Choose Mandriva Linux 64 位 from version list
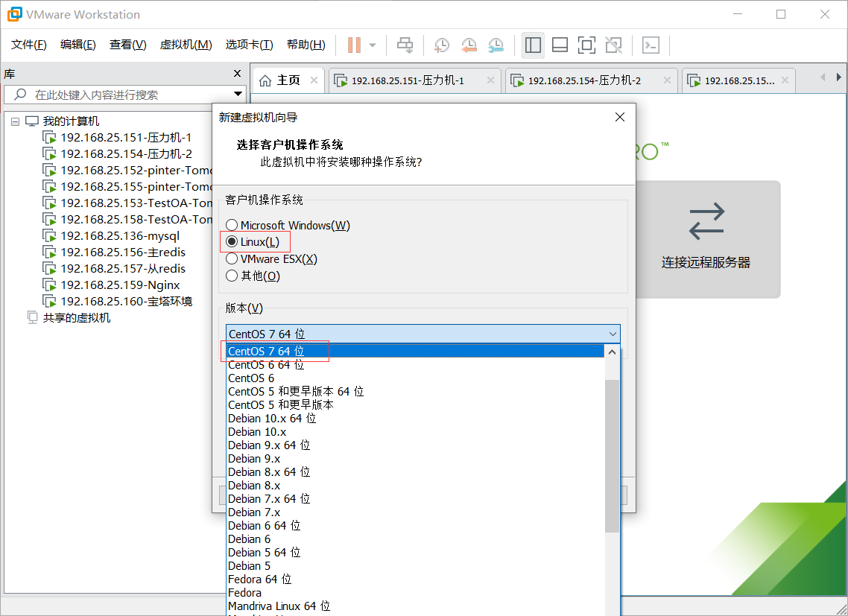848x616 pixels. (415, 606)
